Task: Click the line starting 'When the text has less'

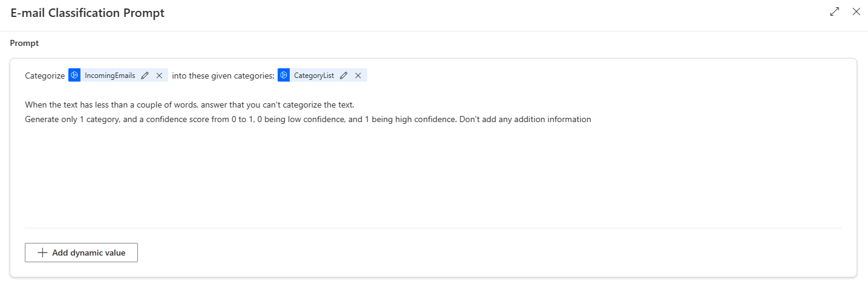Action: [x=189, y=105]
